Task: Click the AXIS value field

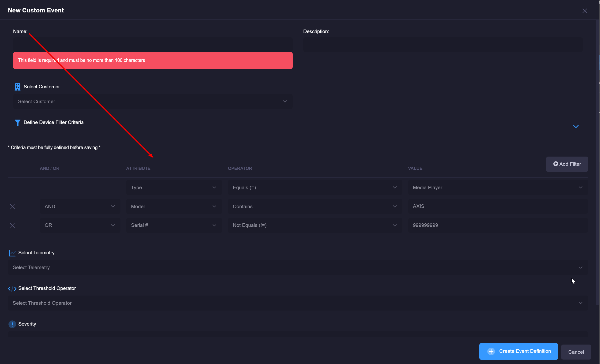Action: [498, 206]
